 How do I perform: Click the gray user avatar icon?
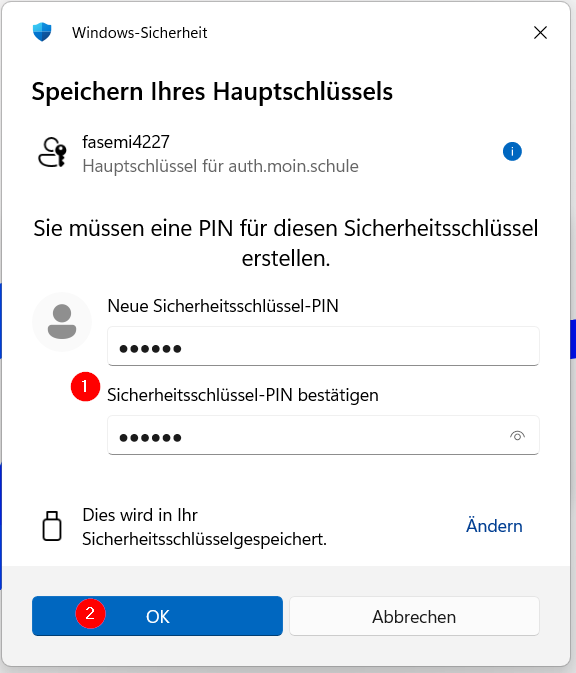[x=62, y=322]
